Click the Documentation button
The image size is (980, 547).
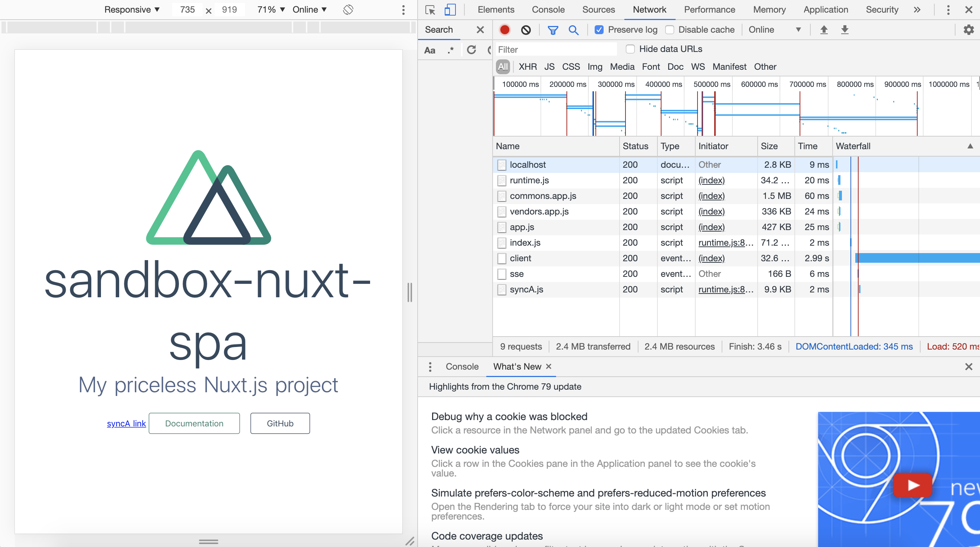pyautogui.click(x=194, y=423)
